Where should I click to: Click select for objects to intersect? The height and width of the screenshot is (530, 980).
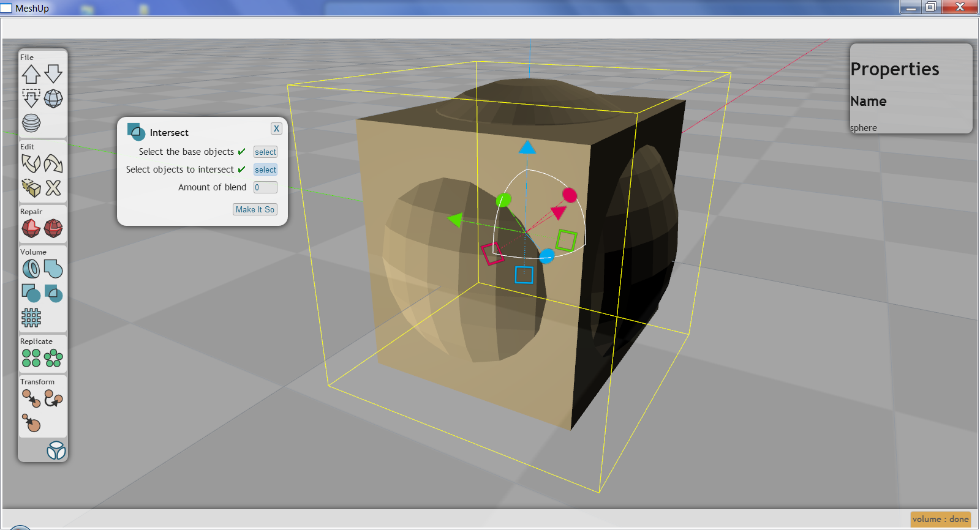[x=265, y=170]
